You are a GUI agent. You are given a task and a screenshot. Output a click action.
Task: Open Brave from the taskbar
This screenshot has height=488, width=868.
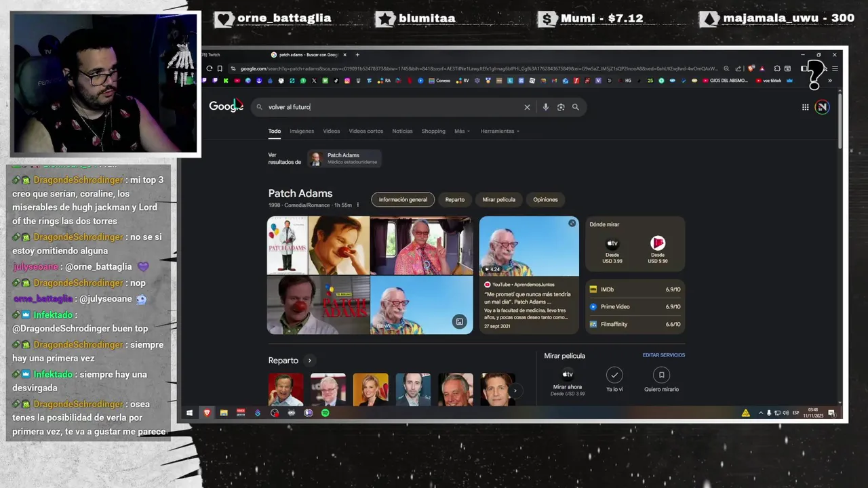point(207,413)
